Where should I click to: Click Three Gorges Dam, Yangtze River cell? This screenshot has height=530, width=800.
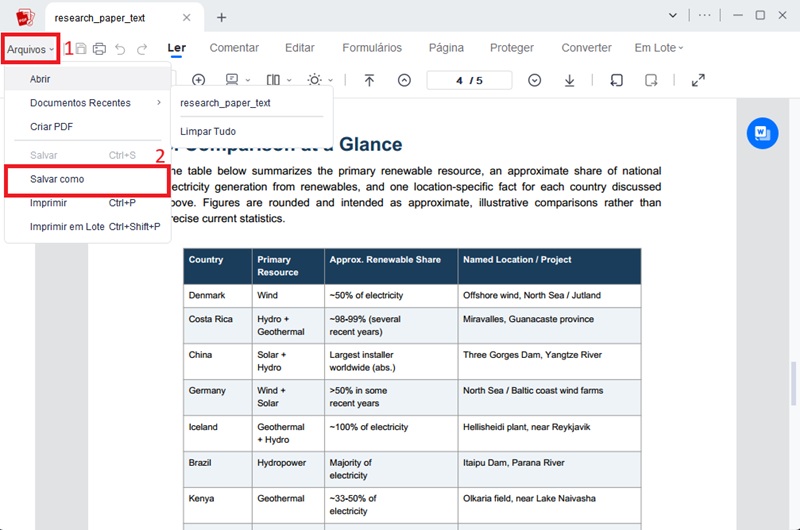coord(549,361)
